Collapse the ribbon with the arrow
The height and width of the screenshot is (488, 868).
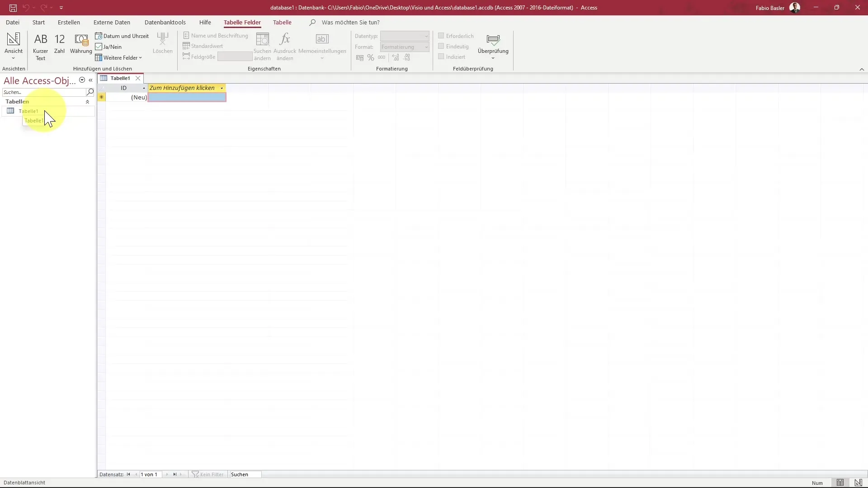coord(862,69)
